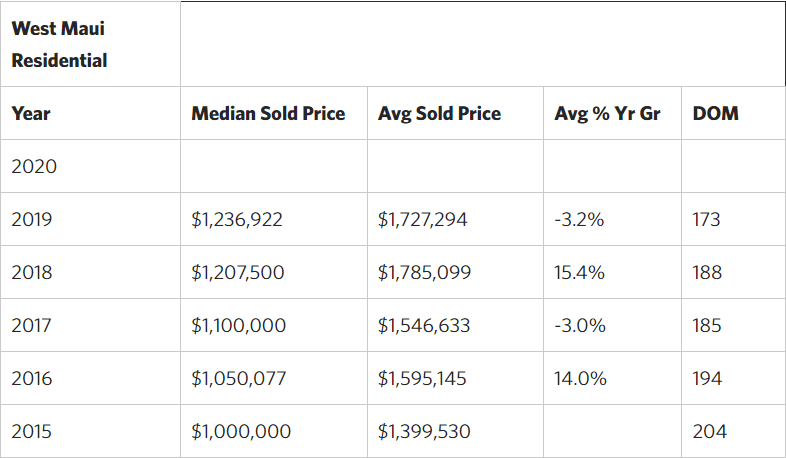The width and height of the screenshot is (786, 458).
Task: Click the West Maui Residential title cell
Action: [59, 45]
